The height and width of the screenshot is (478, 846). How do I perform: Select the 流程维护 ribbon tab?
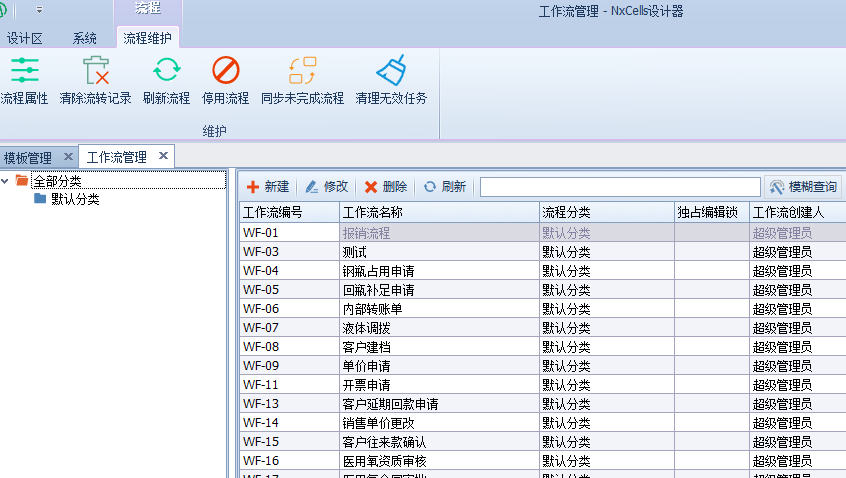coord(147,38)
